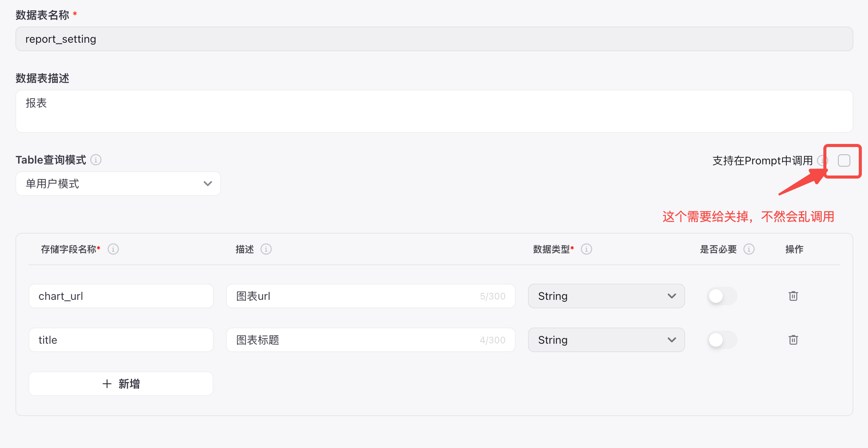Click the chart_url field name input
The image size is (868, 448).
click(x=121, y=296)
